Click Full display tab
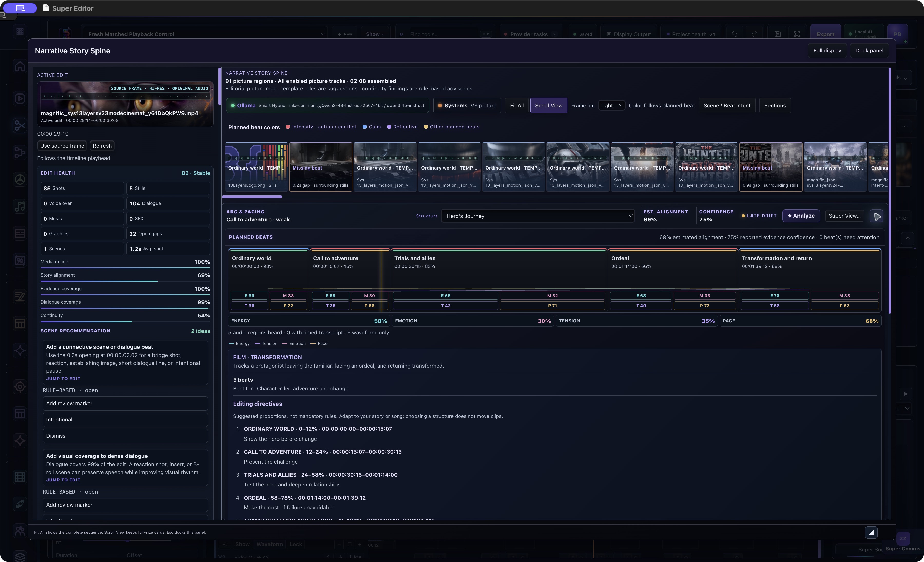 [x=827, y=51]
